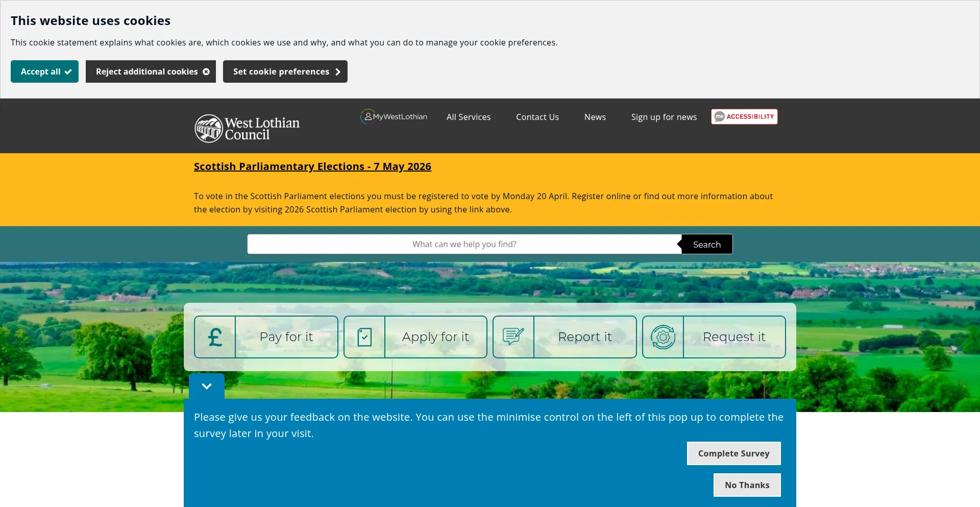
Task: Click 'This website uses cookies' heading
Action: pyautogui.click(x=91, y=21)
